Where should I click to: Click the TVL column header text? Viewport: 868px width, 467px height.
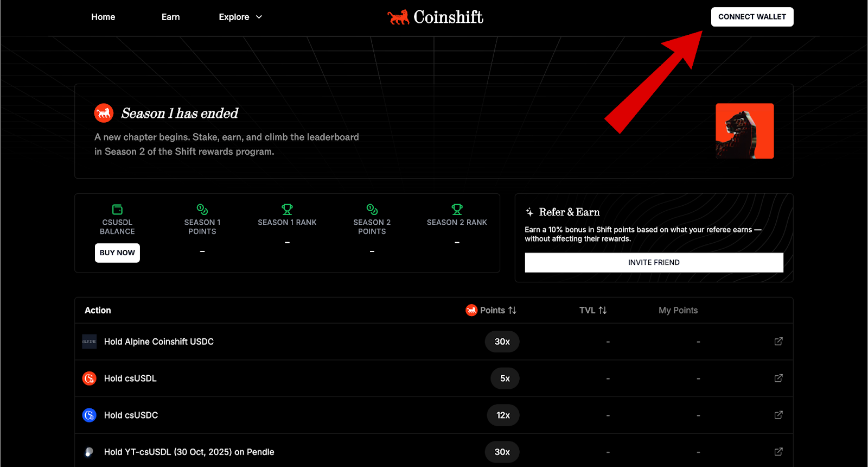tap(587, 311)
